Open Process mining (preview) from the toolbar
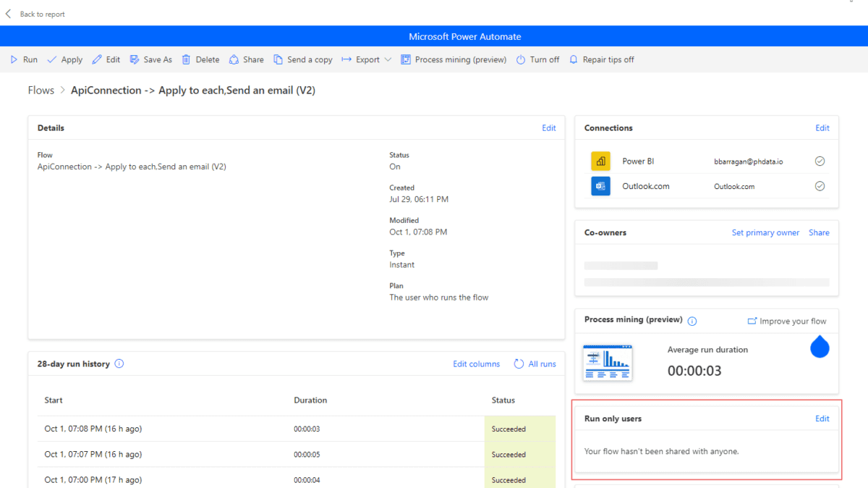This screenshot has height=488, width=868. coord(454,59)
